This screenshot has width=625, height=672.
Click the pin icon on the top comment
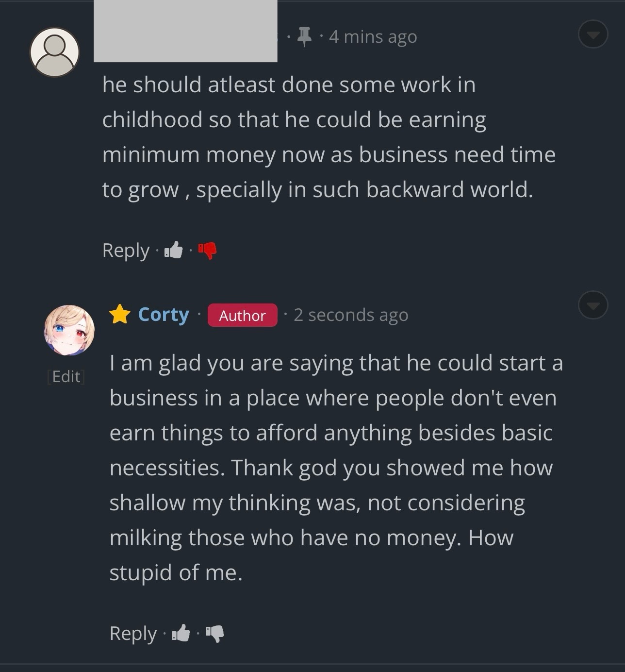[304, 36]
